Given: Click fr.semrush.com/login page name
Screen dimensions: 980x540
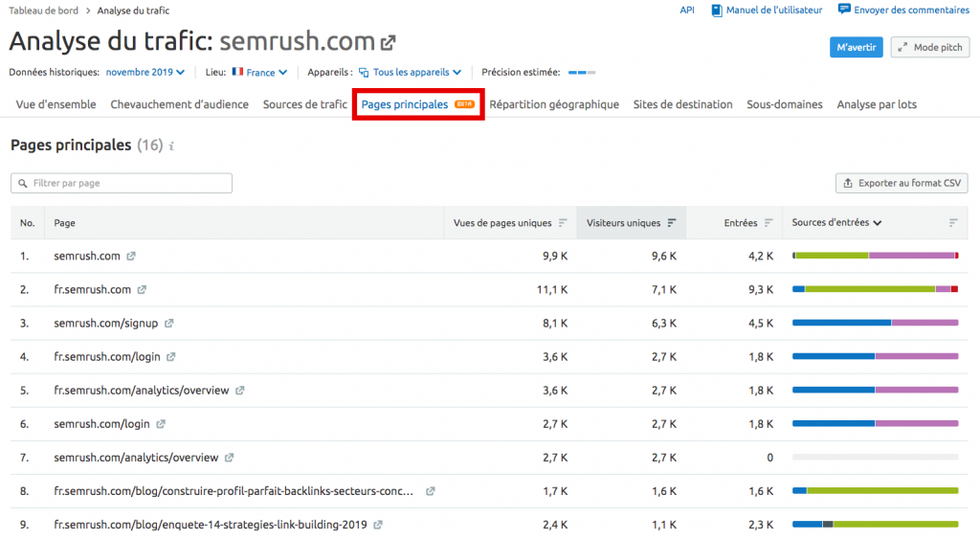Looking at the screenshot, I should (x=107, y=357).
